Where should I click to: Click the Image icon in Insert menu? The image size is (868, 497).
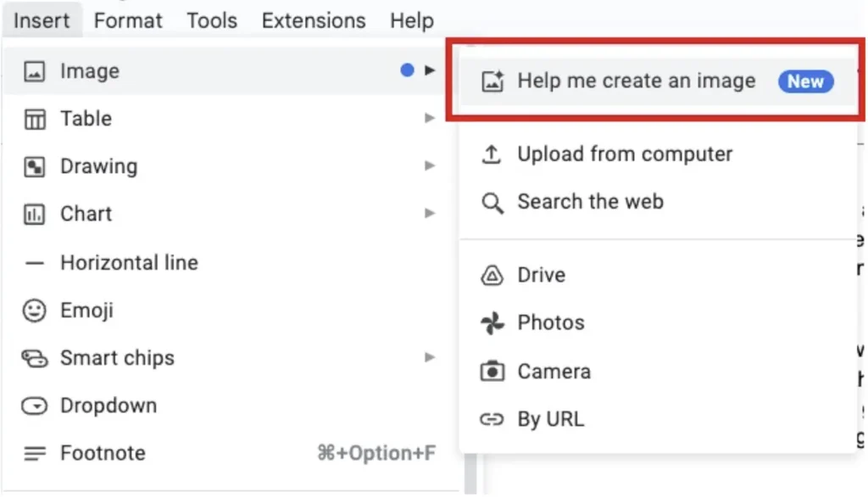[x=34, y=72]
